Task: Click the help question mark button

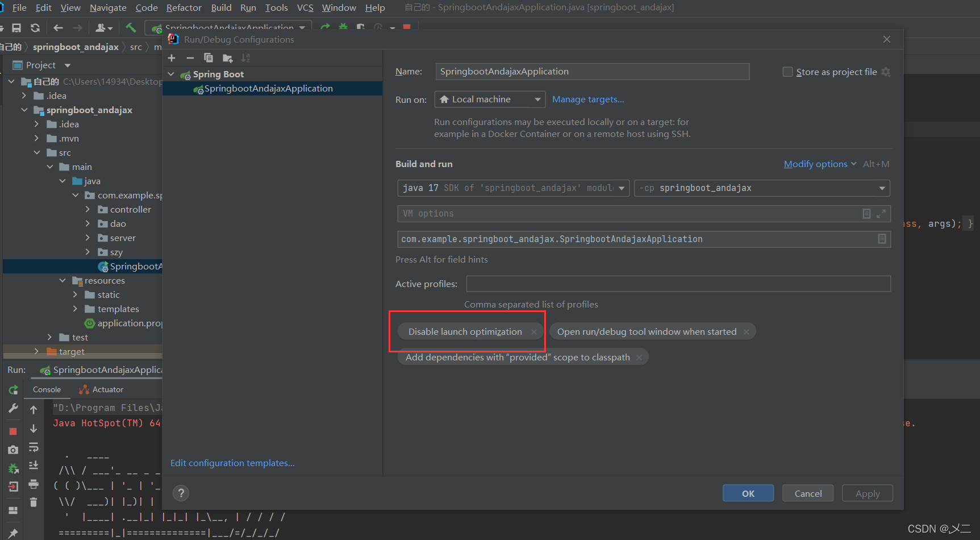Action: coord(181,493)
